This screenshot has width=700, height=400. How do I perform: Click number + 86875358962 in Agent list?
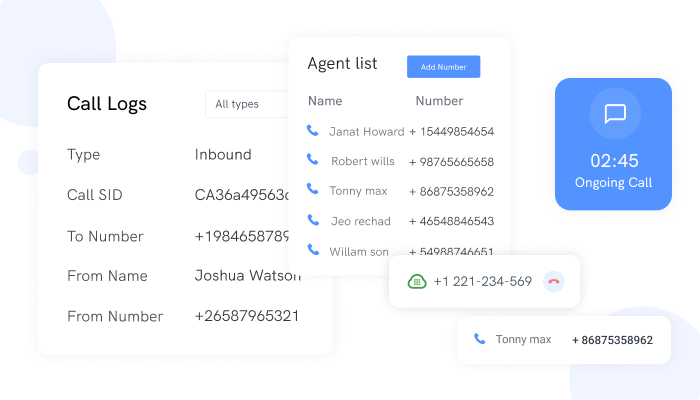tap(451, 192)
